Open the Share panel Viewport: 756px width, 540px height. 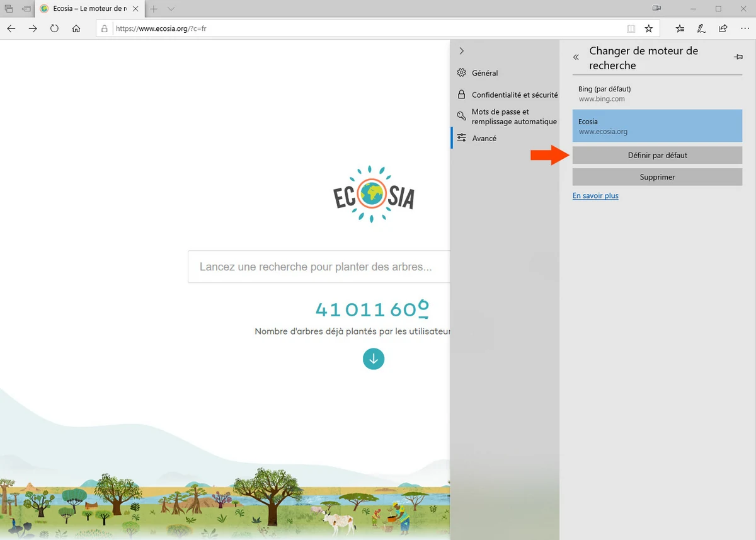pyautogui.click(x=723, y=28)
